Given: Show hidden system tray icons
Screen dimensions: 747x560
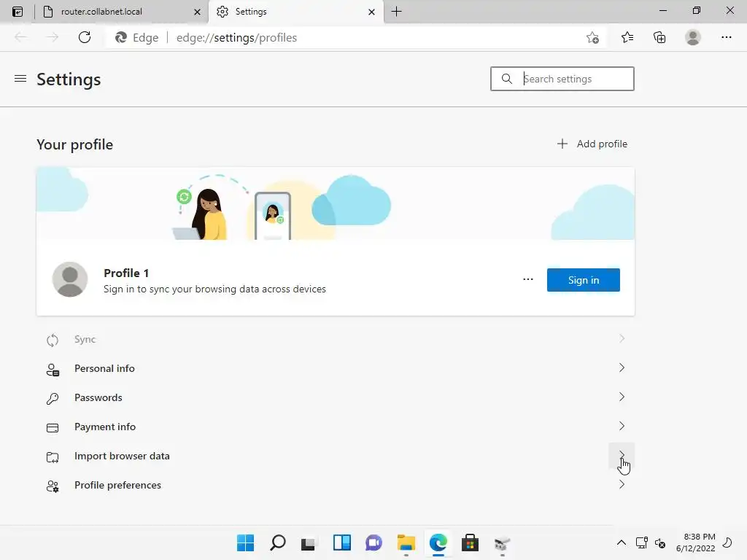Looking at the screenshot, I should [622, 542].
